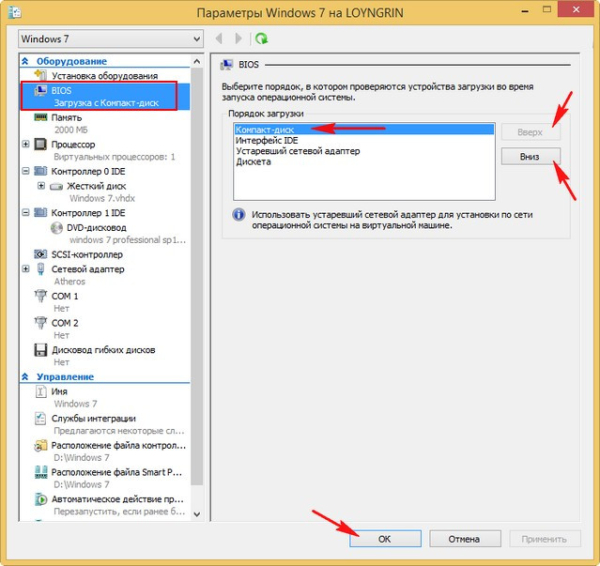600x566 pixels.
Task: Select Устаревший сетевой адаптер boot entry
Action: click(298, 151)
